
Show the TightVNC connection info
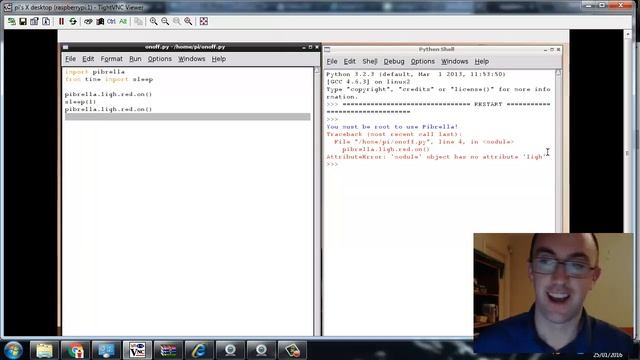click(x=46, y=21)
